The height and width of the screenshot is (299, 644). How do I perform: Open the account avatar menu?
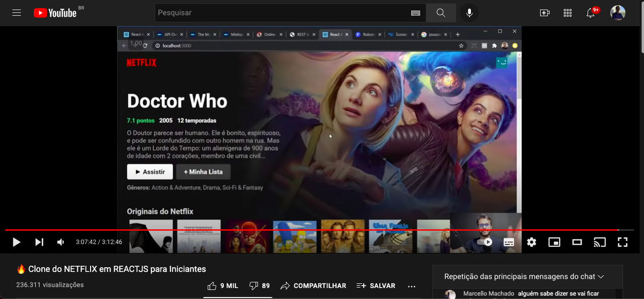click(618, 13)
